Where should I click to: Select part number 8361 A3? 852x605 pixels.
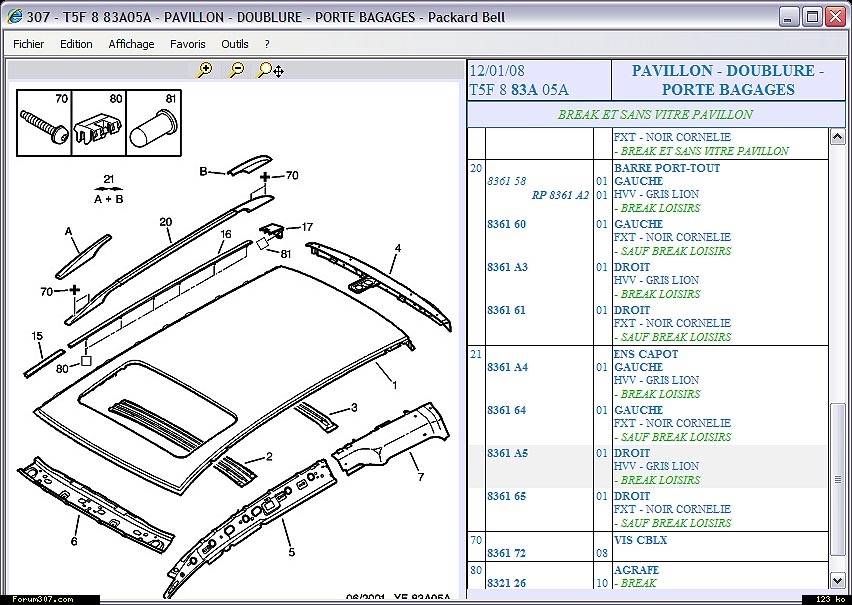tap(508, 267)
